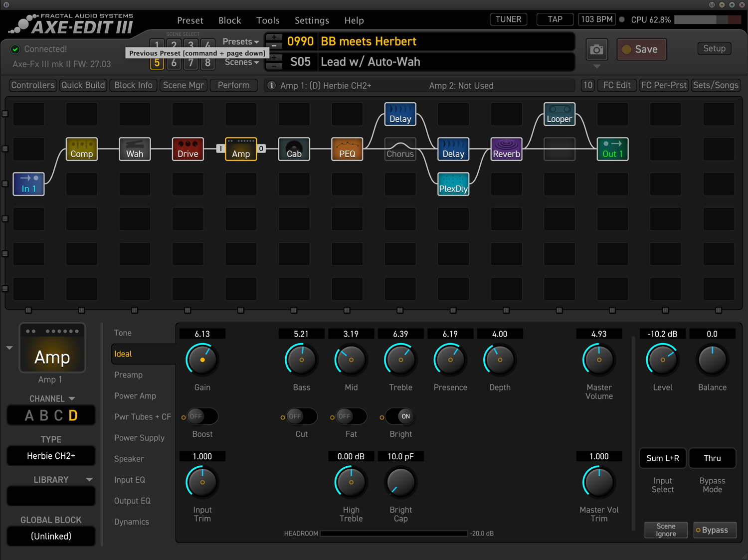Click the Amp input I marker
748x560 pixels.
220,149
